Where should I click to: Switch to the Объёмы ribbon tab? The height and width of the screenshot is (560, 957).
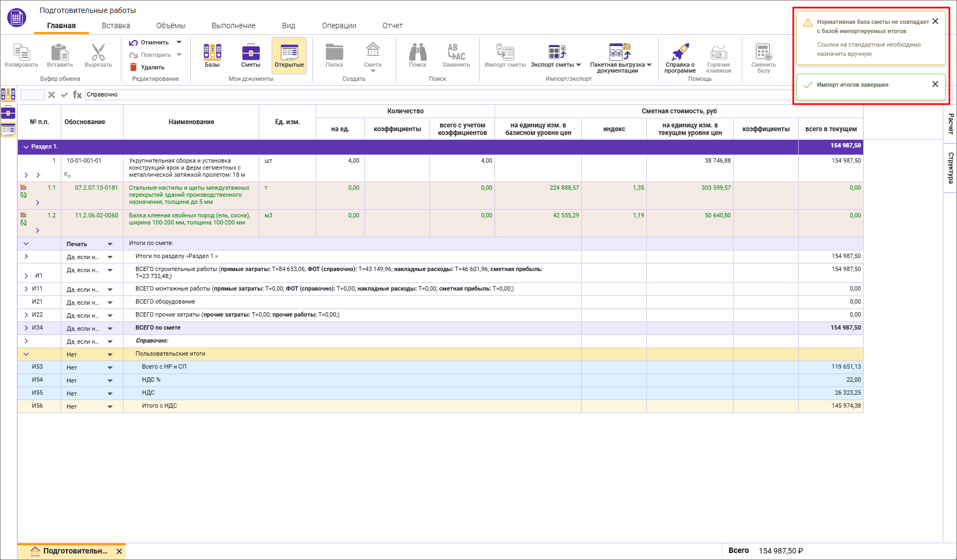tap(171, 25)
